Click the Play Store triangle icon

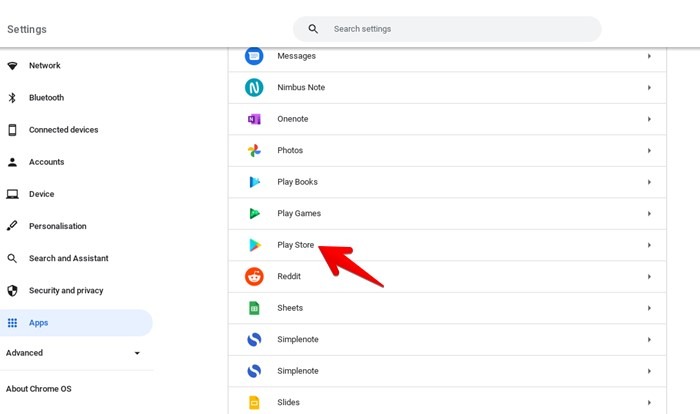(255, 245)
